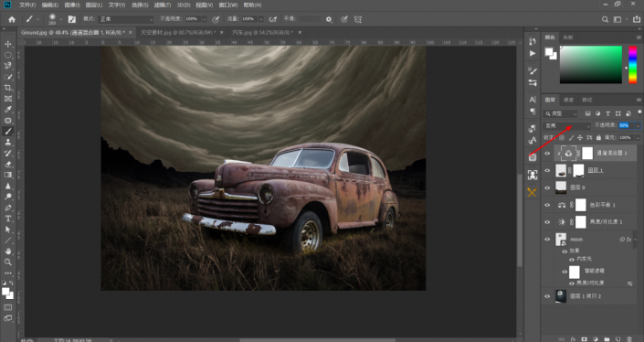Image resolution: width=644 pixels, height=342 pixels.
Task: Pick a color in the green color field
Action: [x=591, y=65]
